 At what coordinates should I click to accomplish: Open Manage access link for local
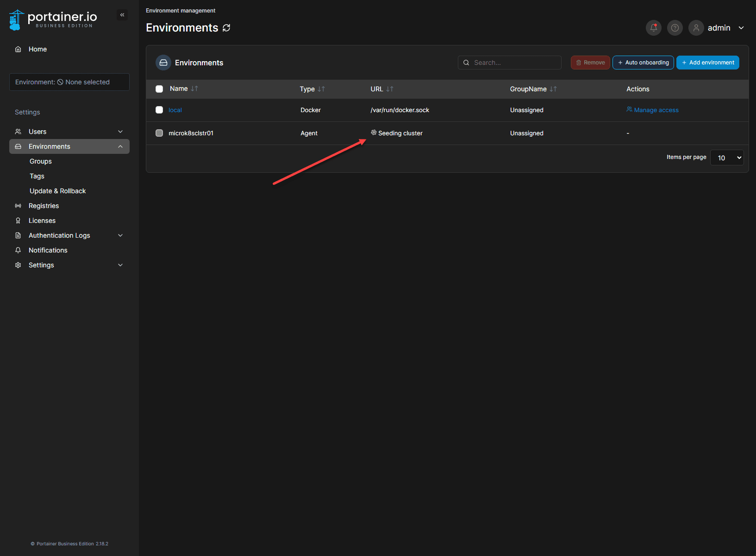(656, 110)
